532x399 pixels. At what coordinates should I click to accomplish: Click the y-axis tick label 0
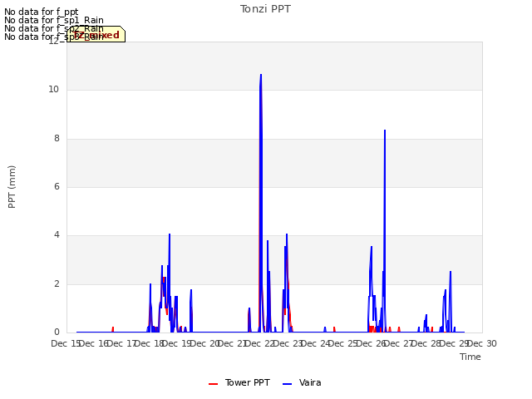click(x=57, y=332)
